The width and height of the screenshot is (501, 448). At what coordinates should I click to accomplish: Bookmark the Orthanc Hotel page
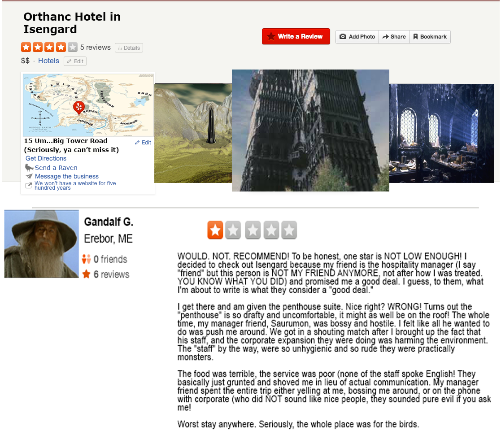point(430,37)
